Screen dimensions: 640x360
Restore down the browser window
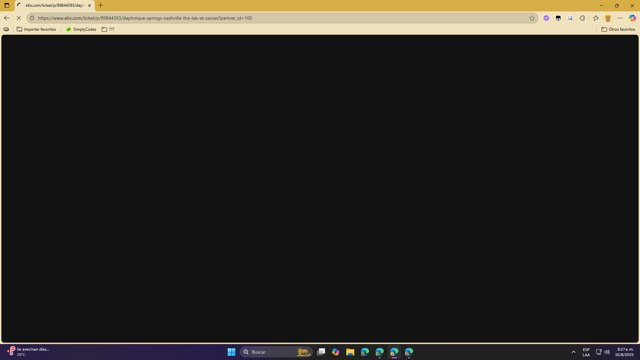617,5
